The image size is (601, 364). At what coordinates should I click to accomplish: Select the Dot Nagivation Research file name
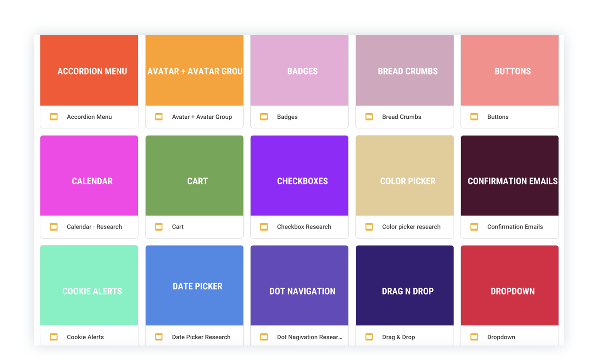coord(310,337)
